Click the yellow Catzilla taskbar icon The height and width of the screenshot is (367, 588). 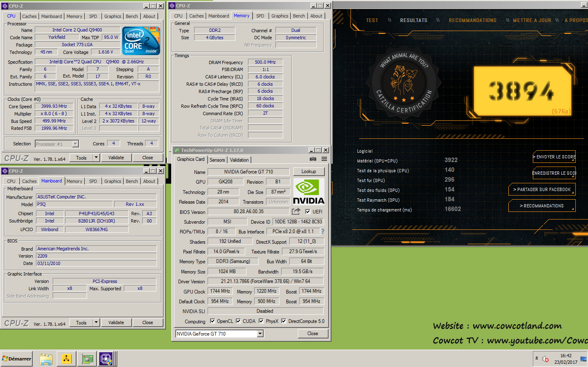coord(66,359)
